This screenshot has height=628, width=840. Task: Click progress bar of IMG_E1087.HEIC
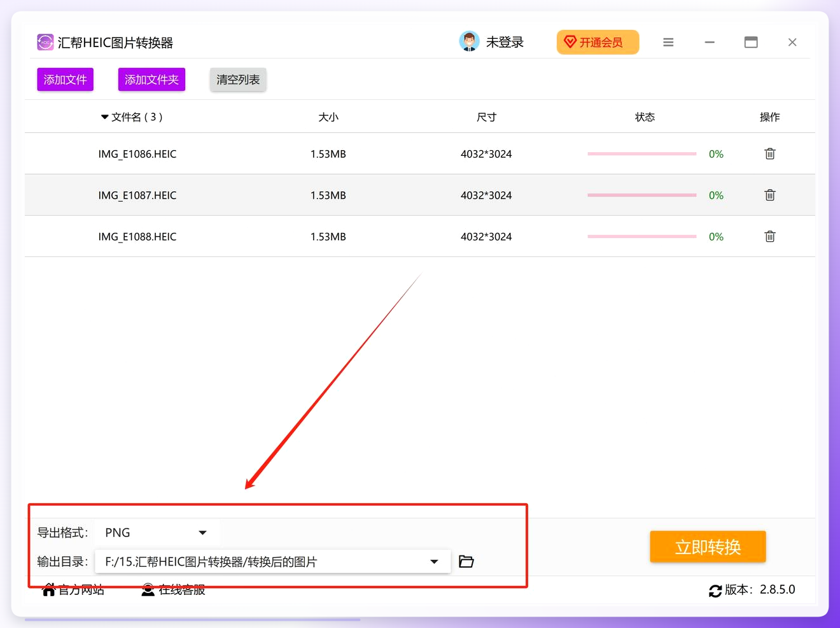point(642,195)
